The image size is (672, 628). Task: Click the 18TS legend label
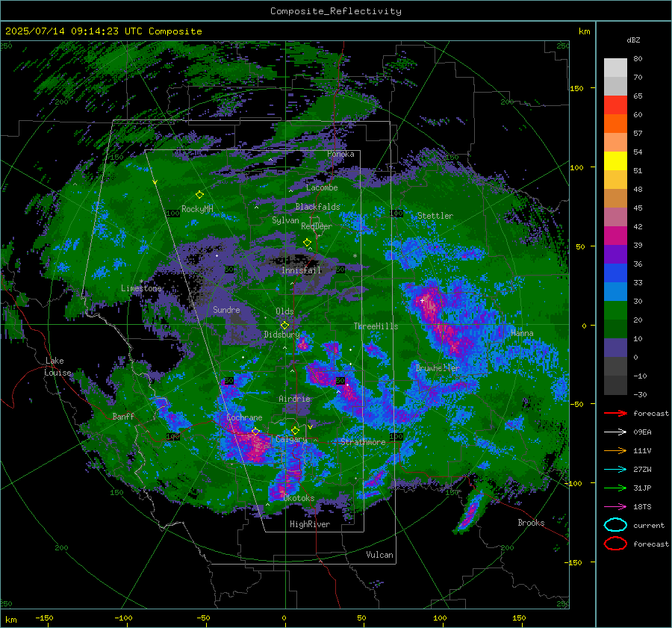click(642, 507)
